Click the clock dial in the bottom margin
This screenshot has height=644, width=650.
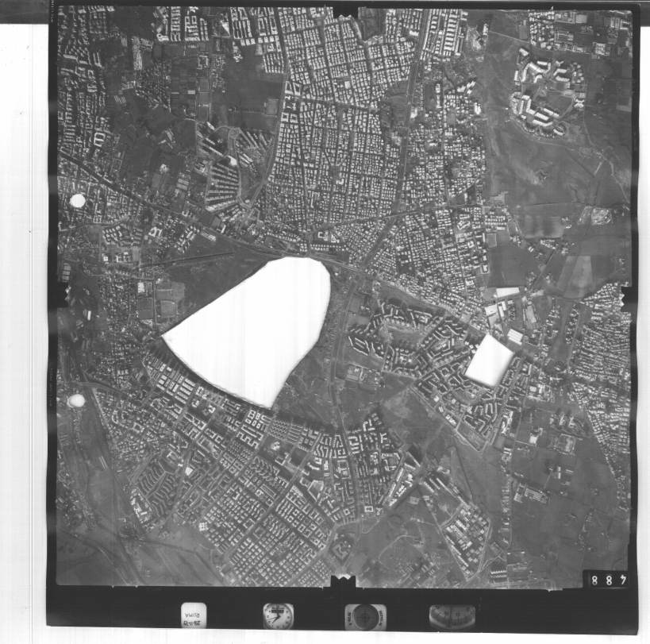pyautogui.click(x=278, y=615)
